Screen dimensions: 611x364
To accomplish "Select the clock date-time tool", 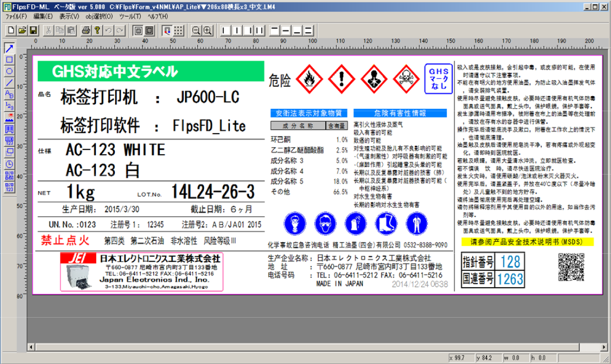I will tap(9, 163).
